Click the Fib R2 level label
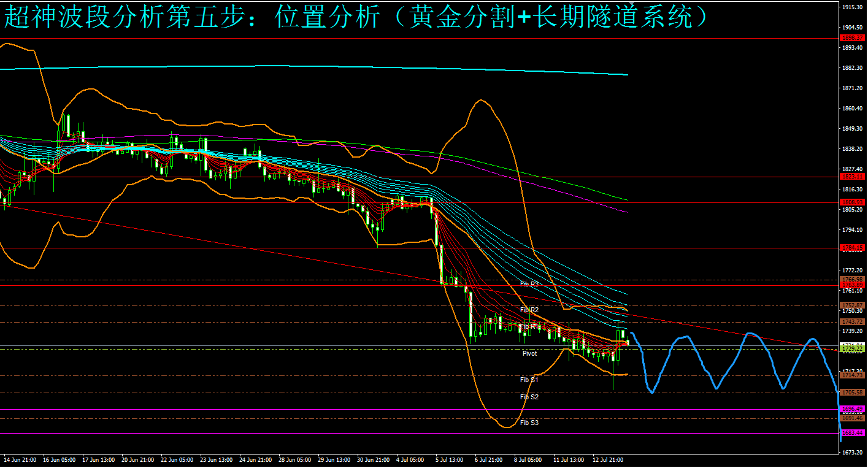This screenshot has height=468, width=868. 529,310
